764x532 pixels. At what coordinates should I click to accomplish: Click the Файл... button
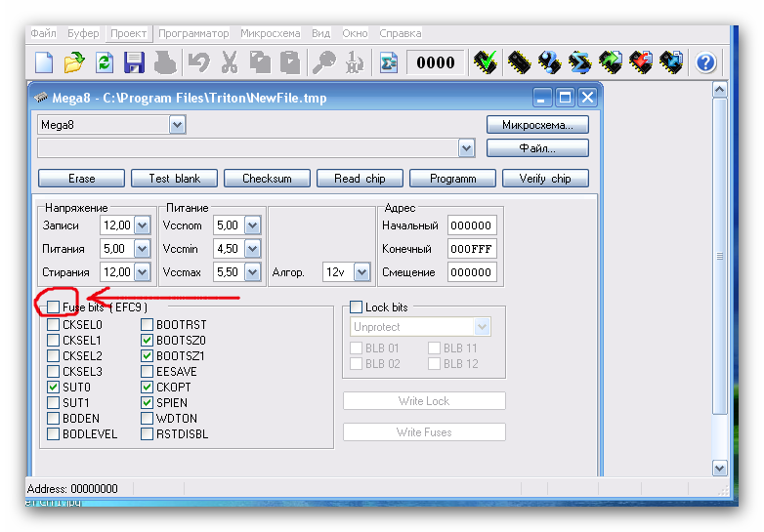click(x=537, y=148)
